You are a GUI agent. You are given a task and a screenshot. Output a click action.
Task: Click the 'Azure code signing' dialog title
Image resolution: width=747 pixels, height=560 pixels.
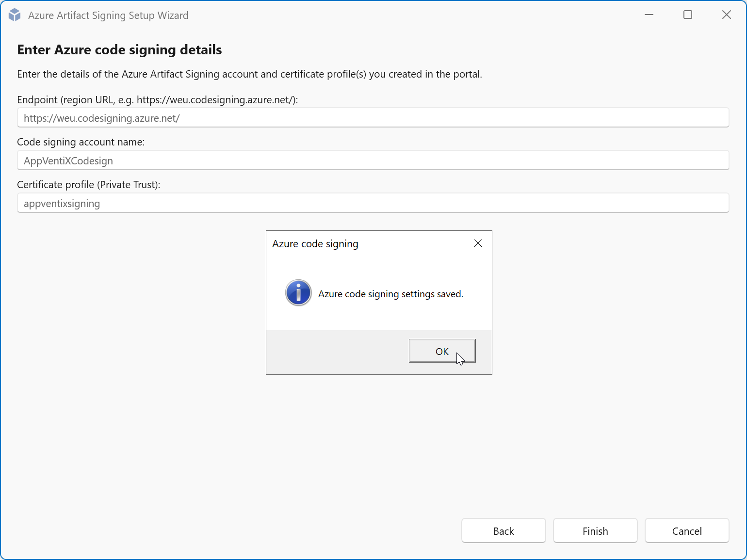(x=315, y=244)
